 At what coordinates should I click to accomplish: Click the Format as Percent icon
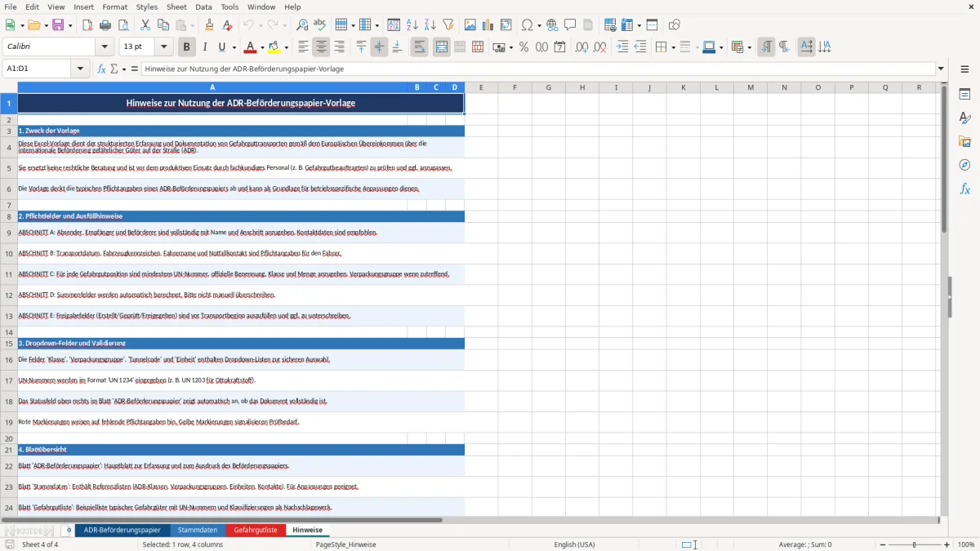pyautogui.click(x=523, y=47)
